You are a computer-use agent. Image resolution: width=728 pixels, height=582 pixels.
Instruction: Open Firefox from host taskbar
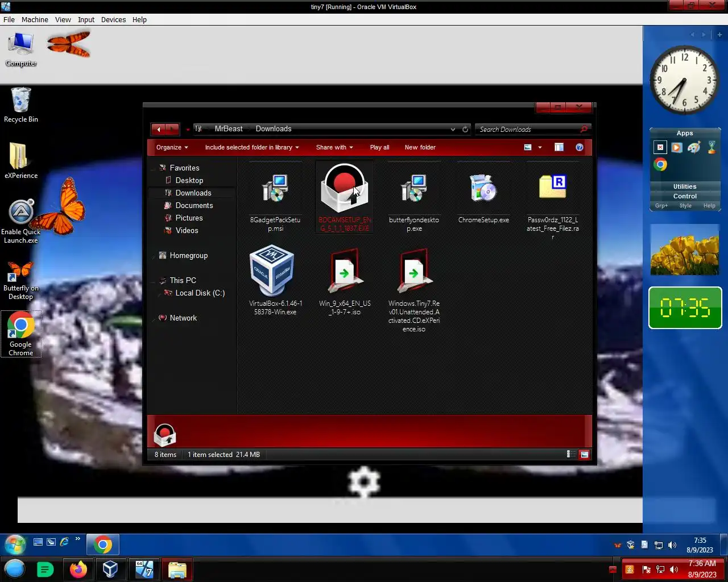point(78,569)
